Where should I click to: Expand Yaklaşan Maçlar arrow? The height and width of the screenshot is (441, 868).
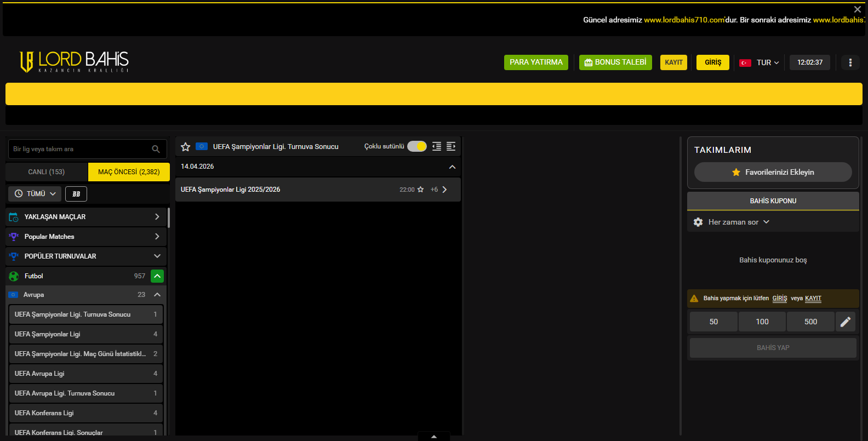pos(157,217)
